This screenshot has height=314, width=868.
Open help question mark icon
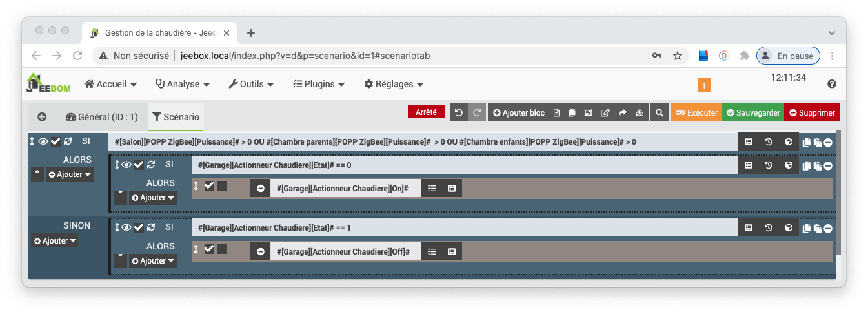(x=831, y=84)
